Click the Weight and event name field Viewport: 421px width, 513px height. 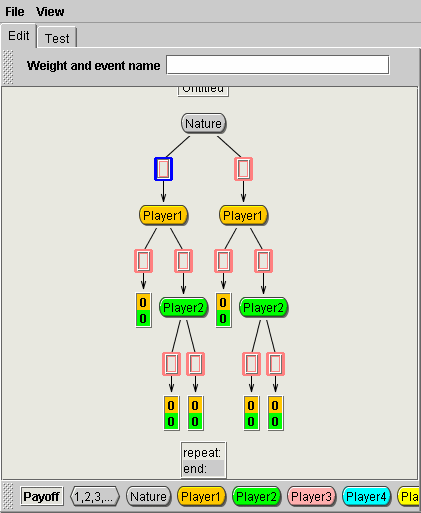pyautogui.click(x=278, y=65)
